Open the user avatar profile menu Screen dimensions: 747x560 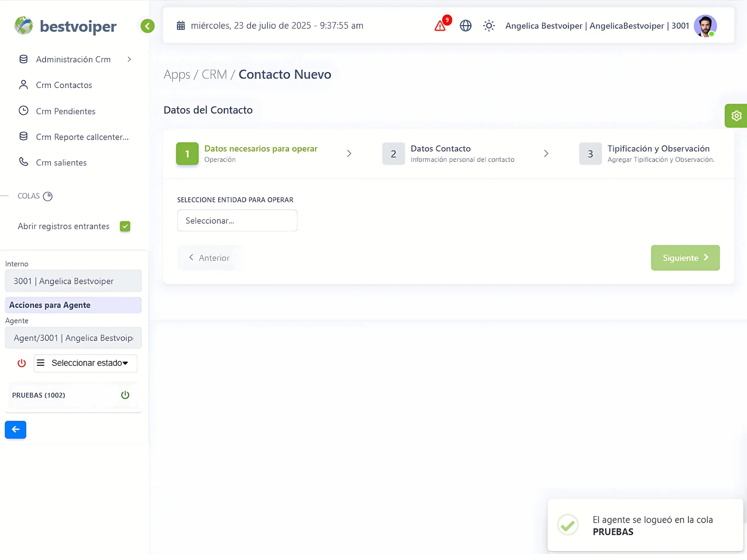click(705, 26)
